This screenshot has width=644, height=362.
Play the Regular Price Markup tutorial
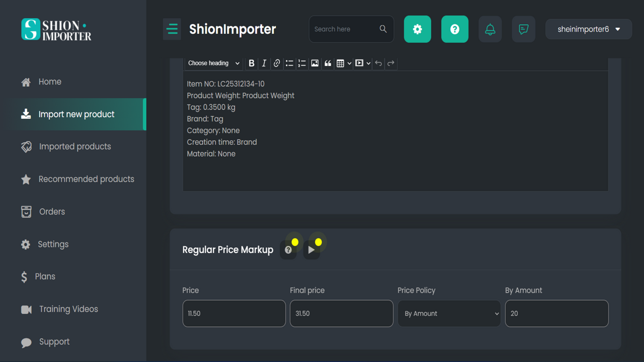pyautogui.click(x=311, y=249)
